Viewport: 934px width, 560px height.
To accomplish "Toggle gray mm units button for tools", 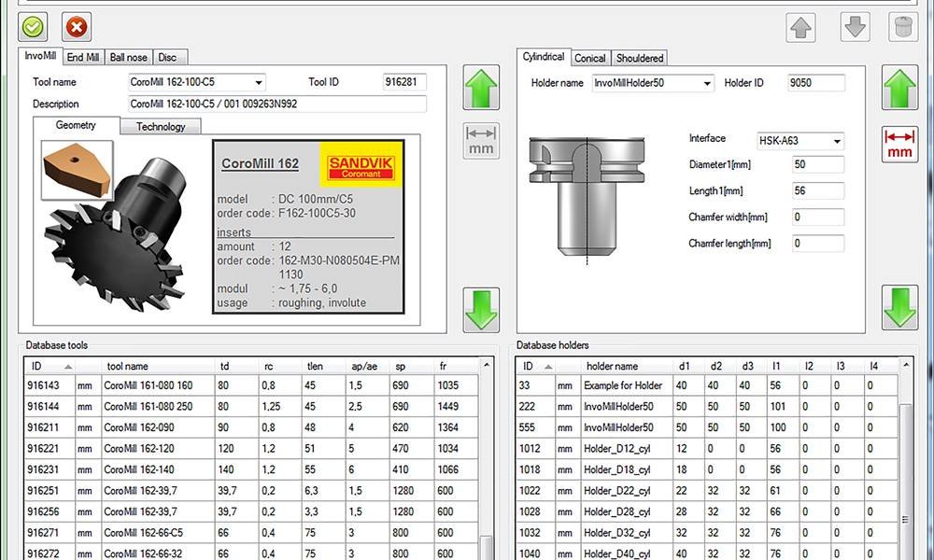I will [481, 141].
